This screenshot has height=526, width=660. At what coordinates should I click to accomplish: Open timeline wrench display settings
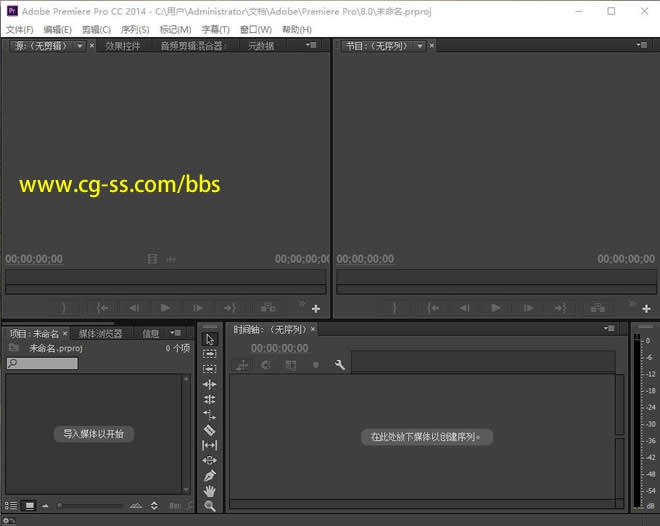point(340,366)
